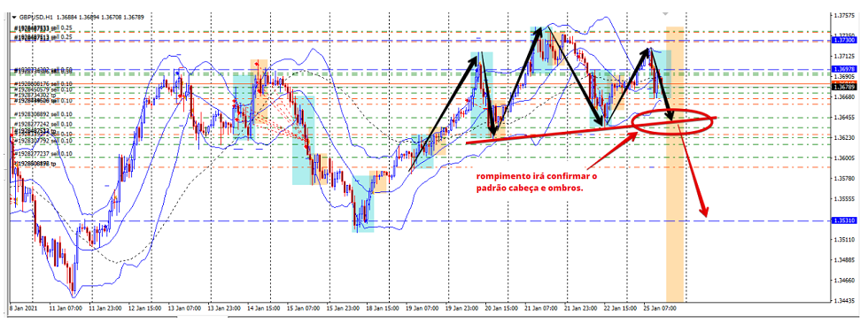Click the red ellipse drawing object
This screenshot has height=324, width=868.
click(671, 121)
